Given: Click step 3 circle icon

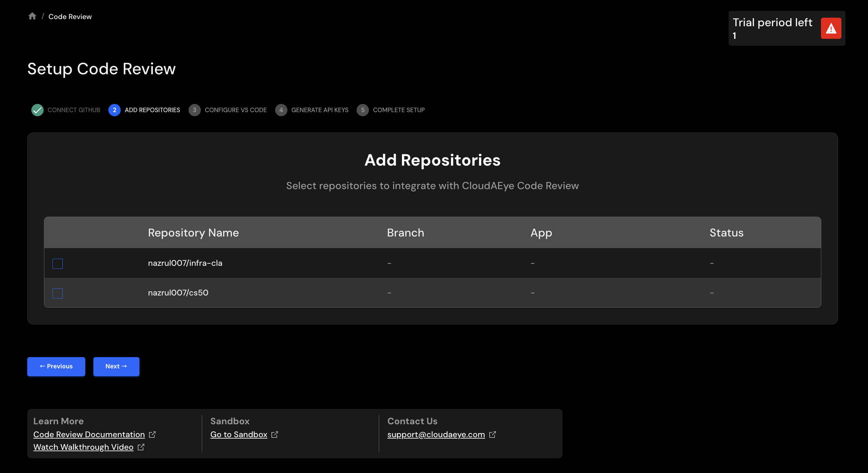Looking at the screenshot, I should pos(195,110).
